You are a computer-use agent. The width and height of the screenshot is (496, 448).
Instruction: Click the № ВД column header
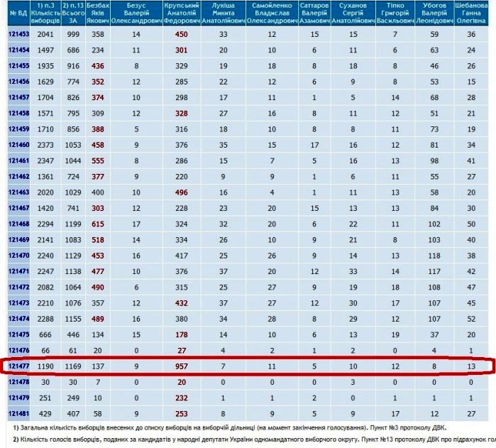click(x=18, y=13)
